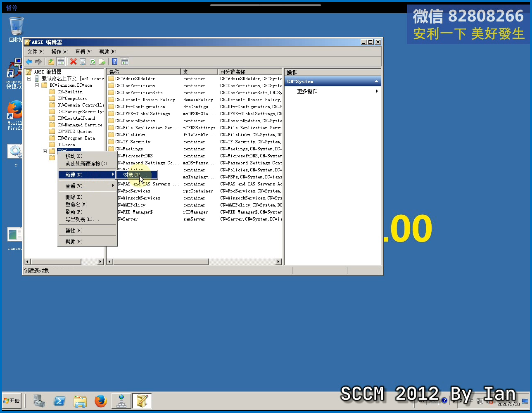This screenshot has width=532, height=413.
Task: Choose 导出列表(L)... from the context menu
Action: pos(88,219)
